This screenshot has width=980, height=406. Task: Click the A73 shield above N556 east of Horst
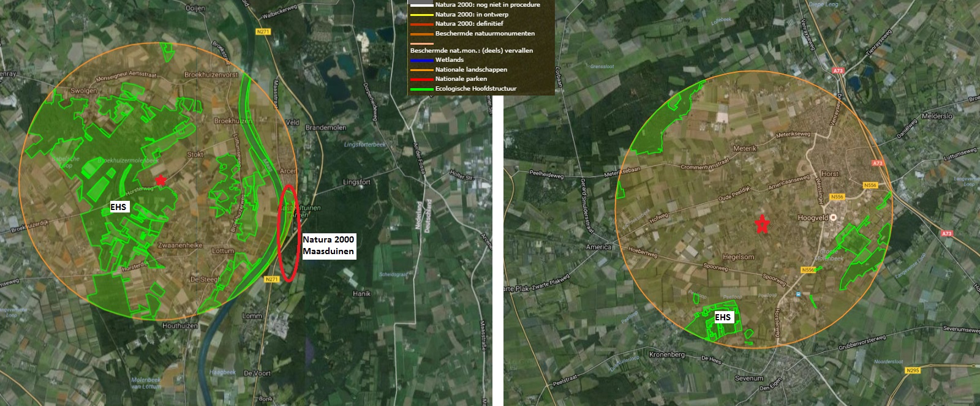878,164
